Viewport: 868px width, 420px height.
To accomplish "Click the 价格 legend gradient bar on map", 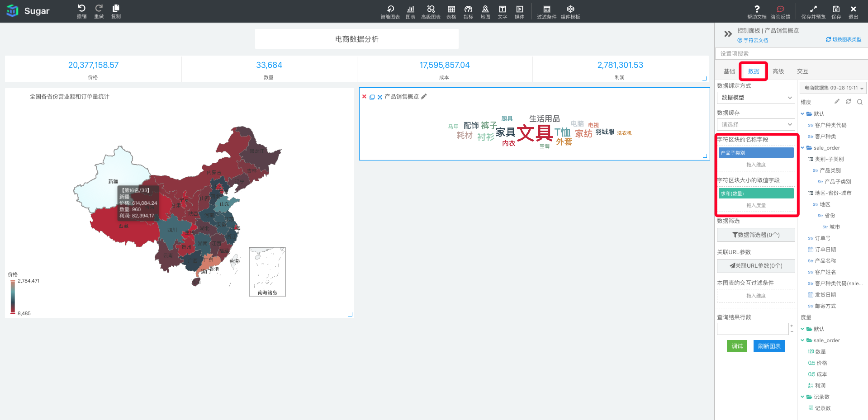I will point(13,297).
